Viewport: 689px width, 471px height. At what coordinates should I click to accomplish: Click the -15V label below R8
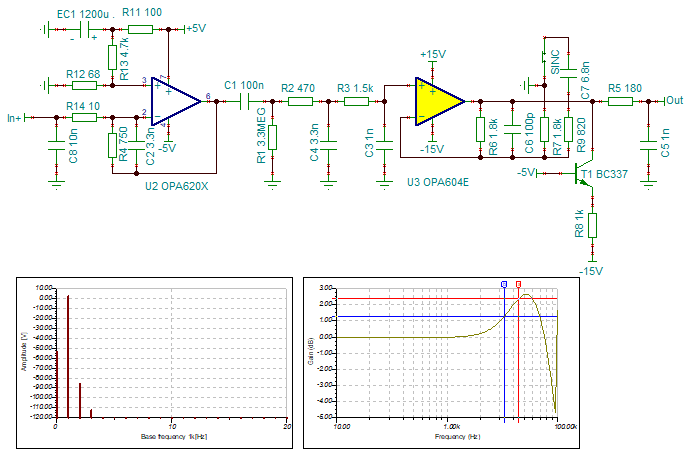pyautogui.click(x=591, y=271)
